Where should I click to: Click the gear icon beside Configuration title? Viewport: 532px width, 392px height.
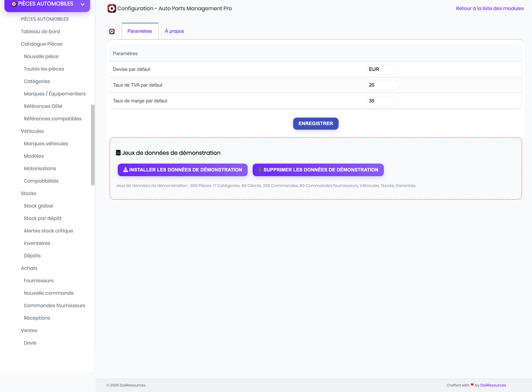click(x=112, y=8)
